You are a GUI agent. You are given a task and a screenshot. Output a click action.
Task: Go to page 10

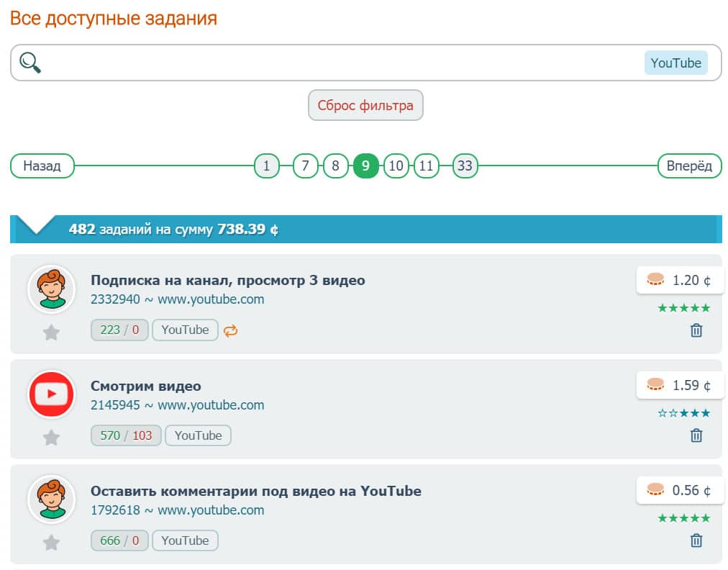pyautogui.click(x=396, y=166)
